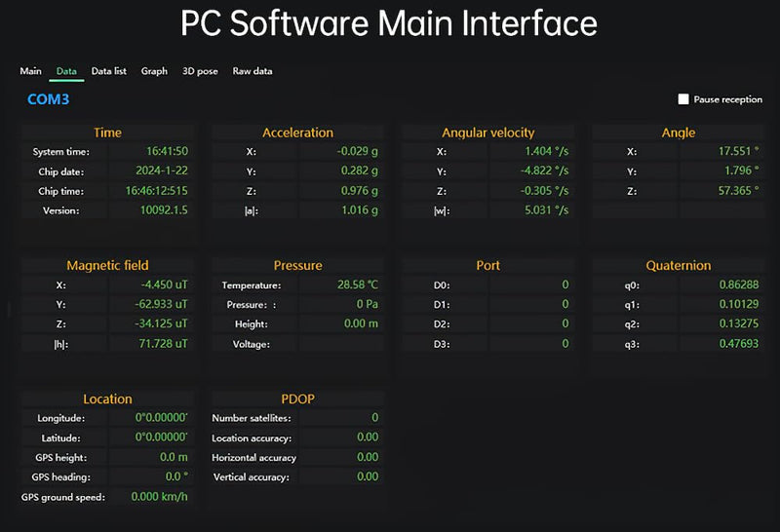Image resolution: width=780 pixels, height=532 pixels.
Task: Click Angle X value 17.551 °
Action: pos(739,151)
